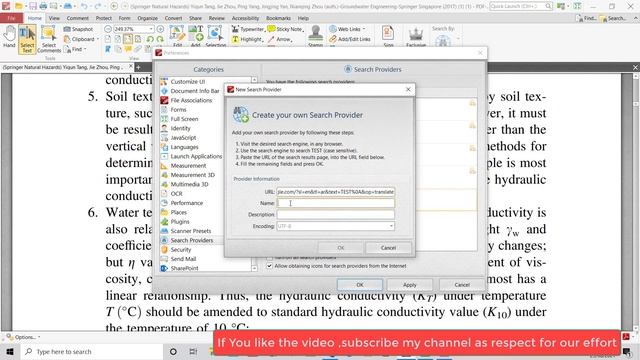
Task: Toggle Allow obtaining icons from Internet checkbox
Action: click(x=269, y=266)
